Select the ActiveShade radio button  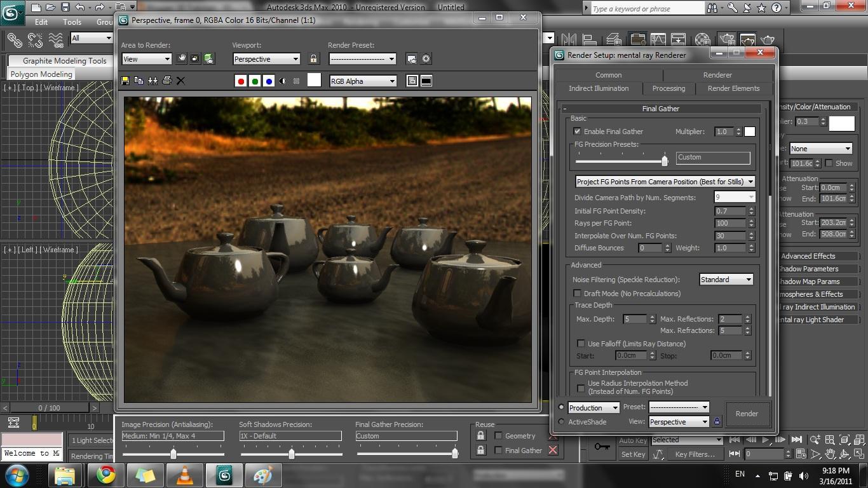pyautogui.click(x=561, y=422)
